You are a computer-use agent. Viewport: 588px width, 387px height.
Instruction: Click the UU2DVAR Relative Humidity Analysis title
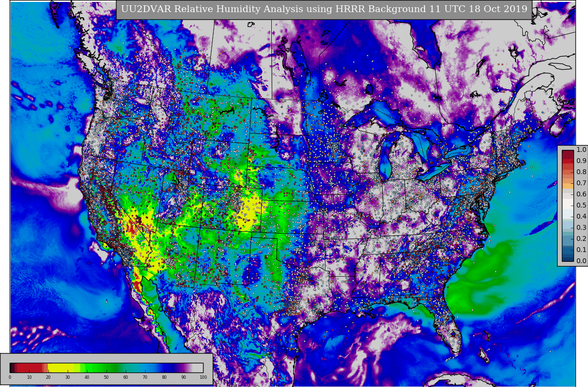(324, 9)
